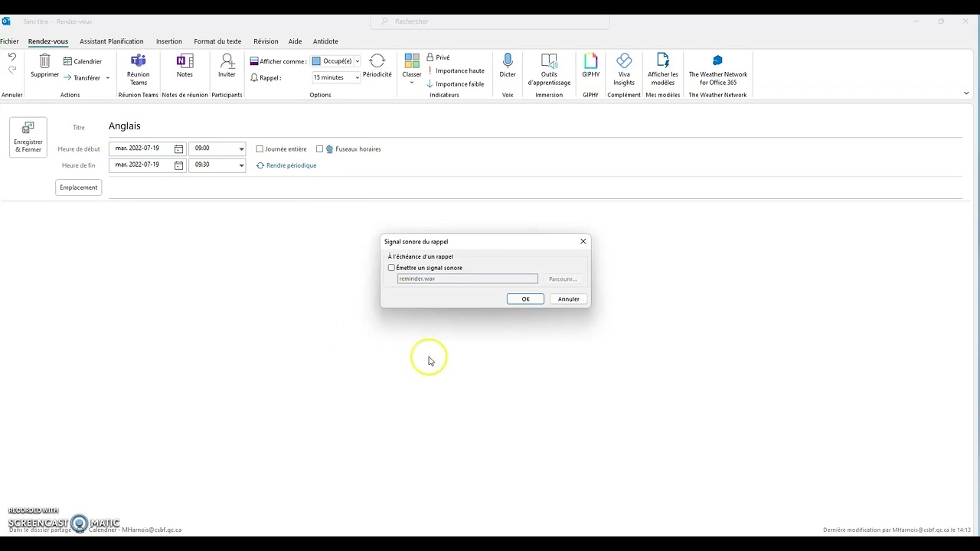Click the Emplacement location text field
Image resolution: width=980 pixels, height=551 pixels.
(534, 188)
